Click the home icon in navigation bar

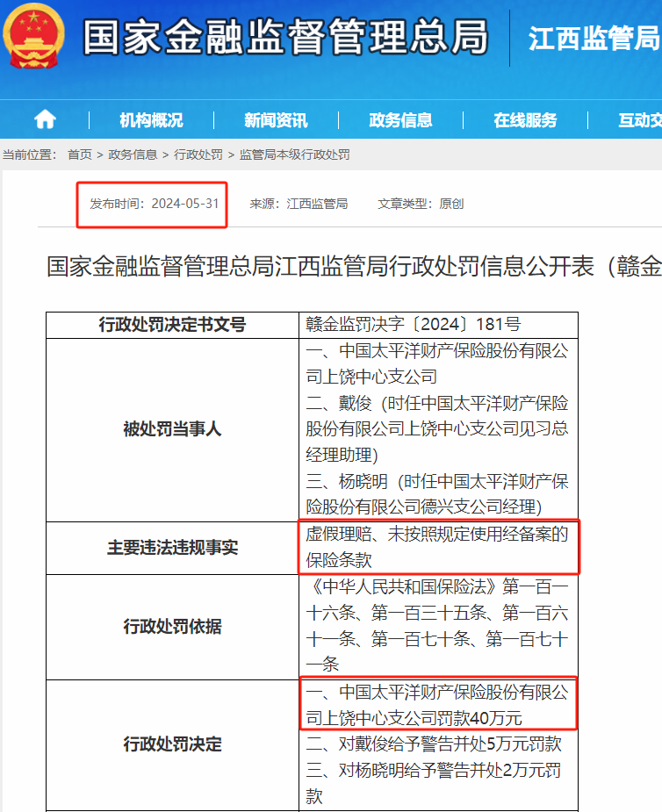[x=45, y=119]
